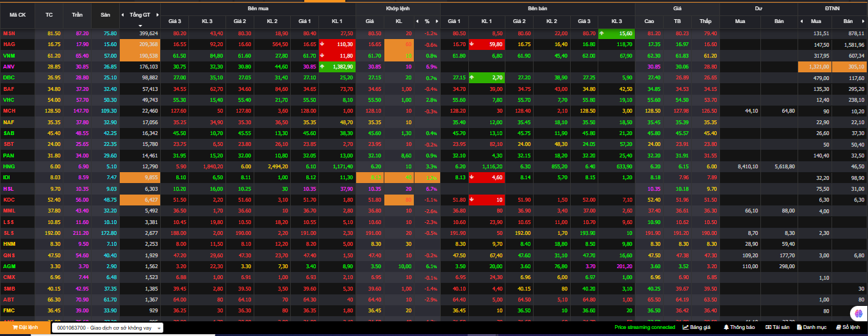Open Thông báo notifications bell
Image resolution: width=868 pixels, height=336 pixels.
pyautogui.click(x=739, y=327)
